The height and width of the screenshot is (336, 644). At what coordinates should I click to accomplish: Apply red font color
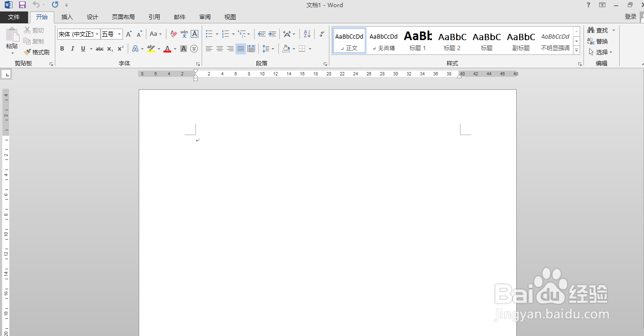coord(167,49)
